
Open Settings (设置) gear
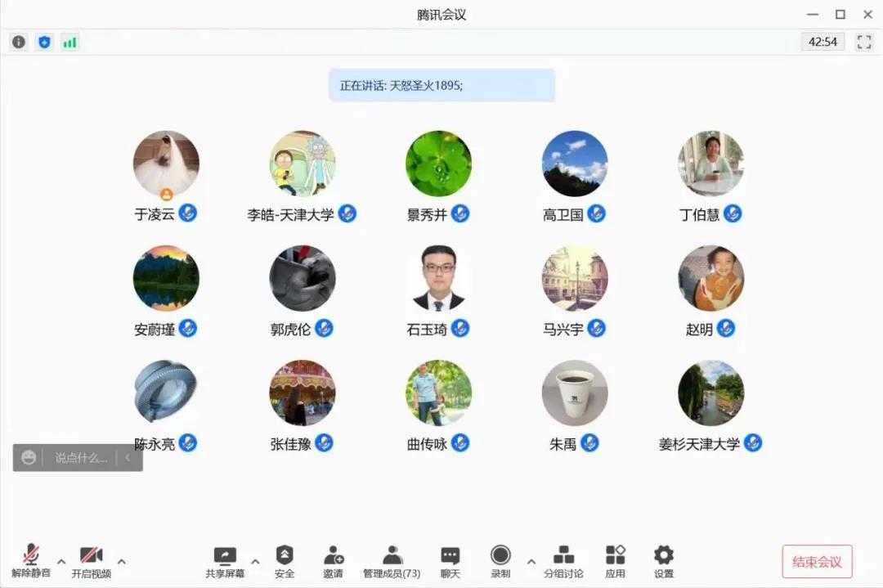click(x=663, y=561)
